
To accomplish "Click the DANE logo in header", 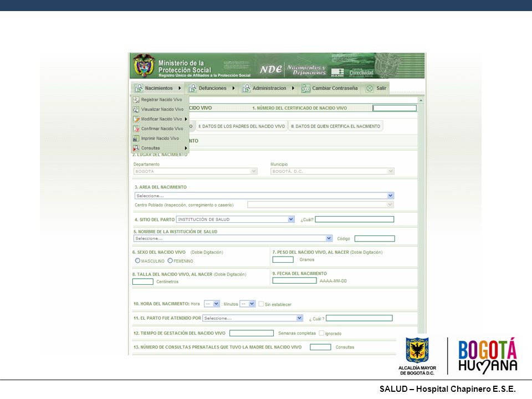I will click(337, 72).
